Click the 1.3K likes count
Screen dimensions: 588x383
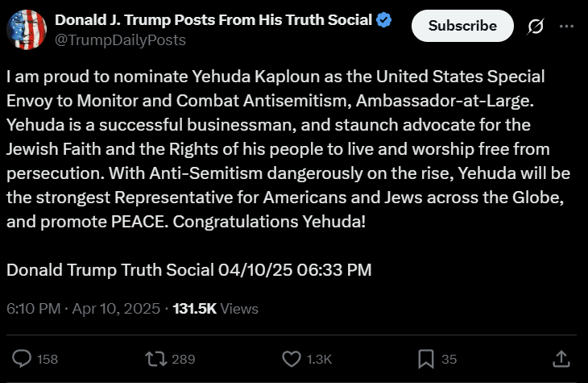tap(320, 359)
